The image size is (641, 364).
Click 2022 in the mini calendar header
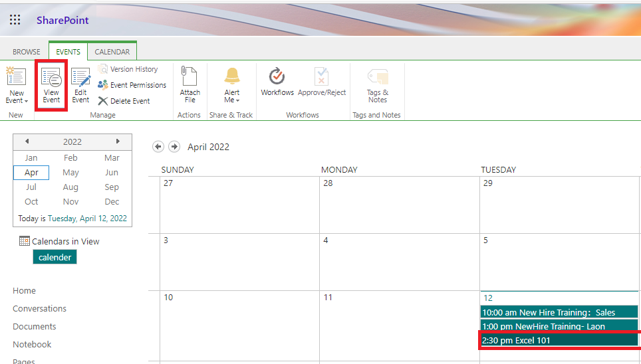point(72,141)
